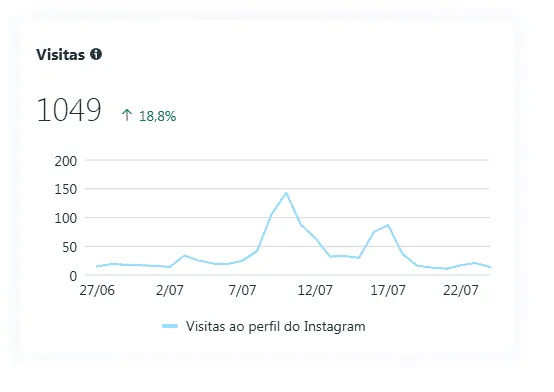Click the second peak near 17/07
The height and width of the screenshot is (392, 554).
coord(388,225)
